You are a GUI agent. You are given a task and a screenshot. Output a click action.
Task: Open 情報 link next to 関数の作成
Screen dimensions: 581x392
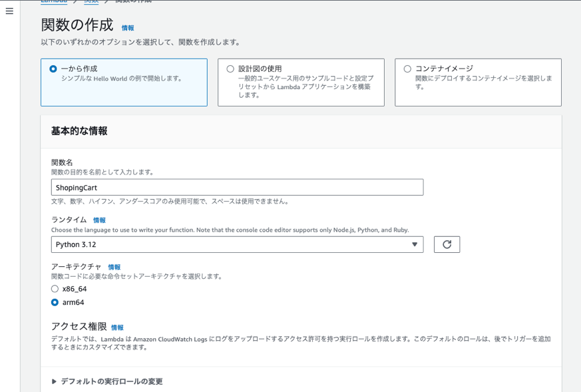pyautogui.click(x=128, y=28)
